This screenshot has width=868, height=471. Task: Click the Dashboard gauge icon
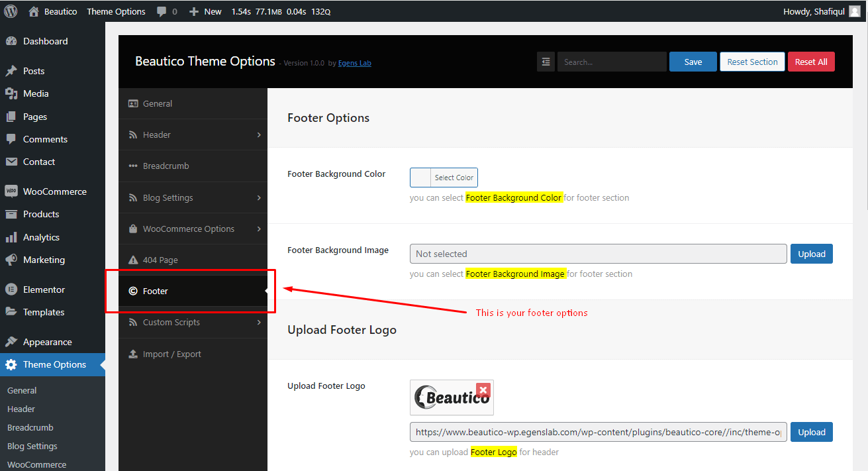point(11,41)
